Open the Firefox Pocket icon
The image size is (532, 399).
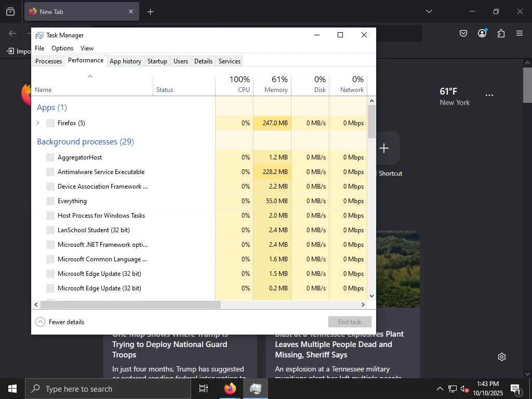pyautogui.click(x=463, y=33)
